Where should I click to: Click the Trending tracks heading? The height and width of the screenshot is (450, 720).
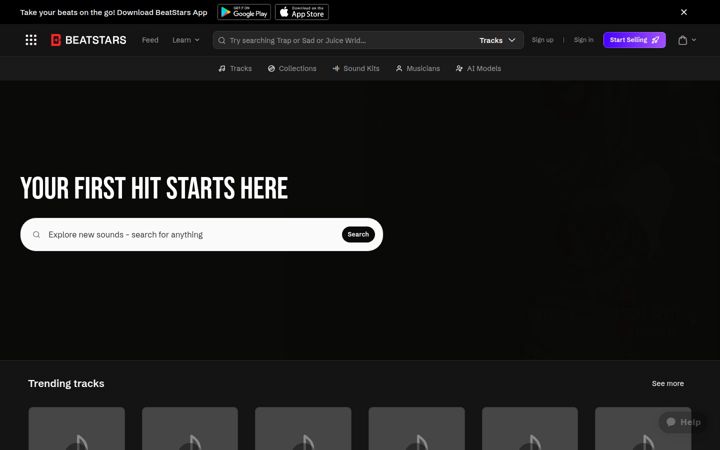point(66,383)
